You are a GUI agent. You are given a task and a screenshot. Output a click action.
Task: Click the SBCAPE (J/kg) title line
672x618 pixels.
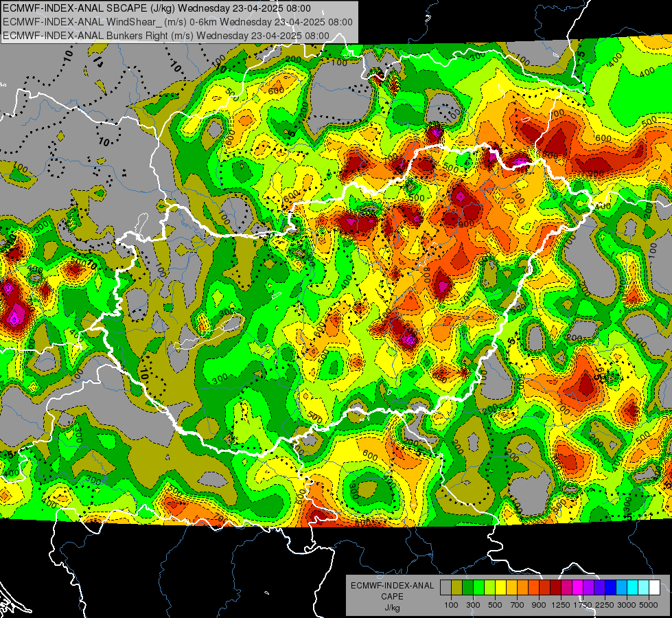(157, 8)
